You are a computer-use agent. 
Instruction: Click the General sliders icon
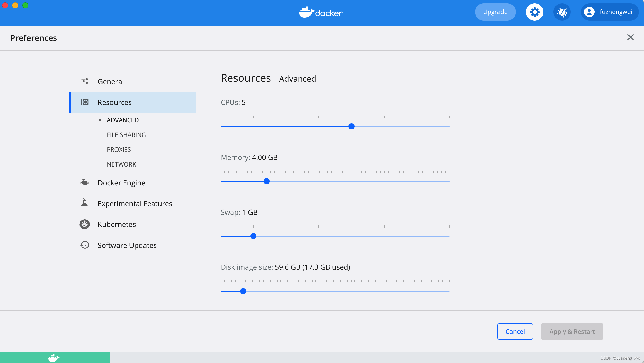tap(85, 81)
